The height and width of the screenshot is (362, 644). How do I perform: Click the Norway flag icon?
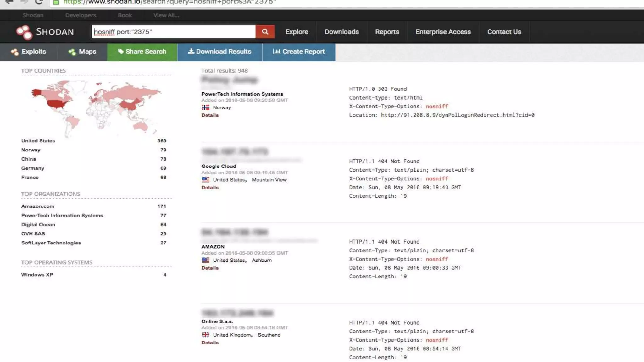click(x=205, y=107)
